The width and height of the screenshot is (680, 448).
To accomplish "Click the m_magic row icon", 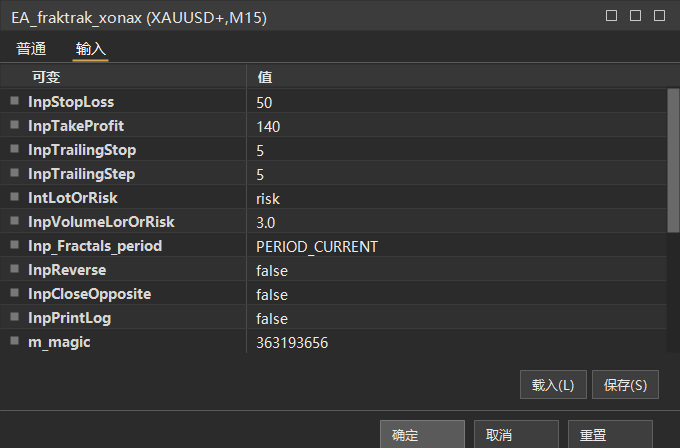I will (x=14, y=341).
